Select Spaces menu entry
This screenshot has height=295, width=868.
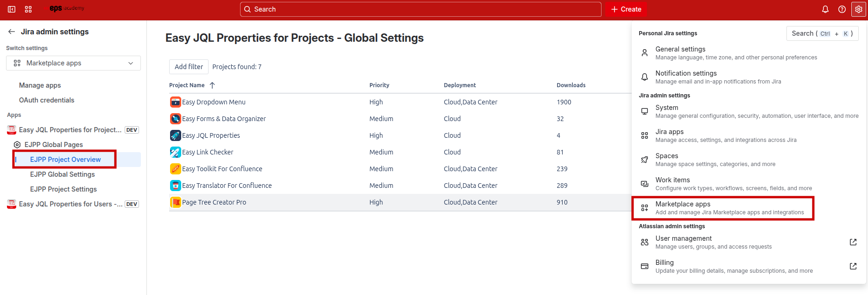point(749,160)
